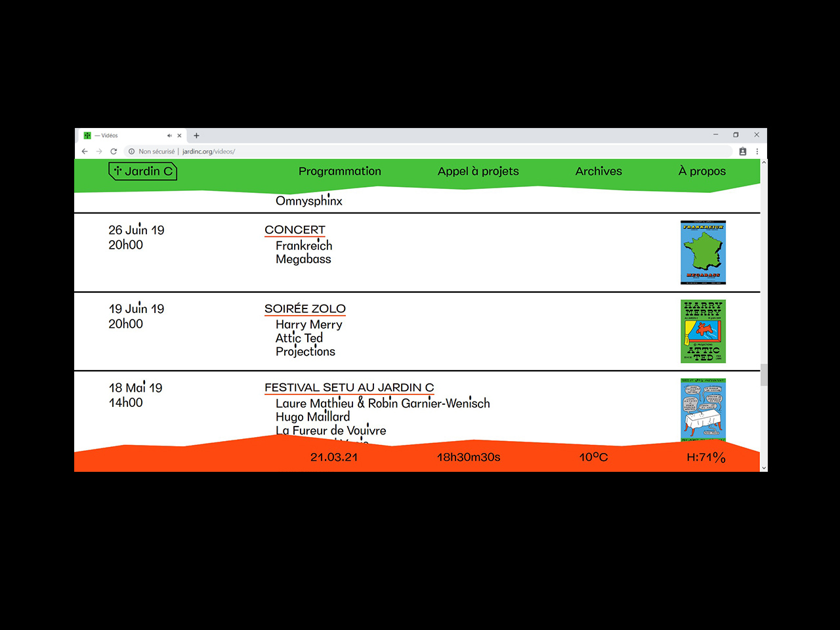Click the Non sécurisé site info icon

tap(132, 152)
